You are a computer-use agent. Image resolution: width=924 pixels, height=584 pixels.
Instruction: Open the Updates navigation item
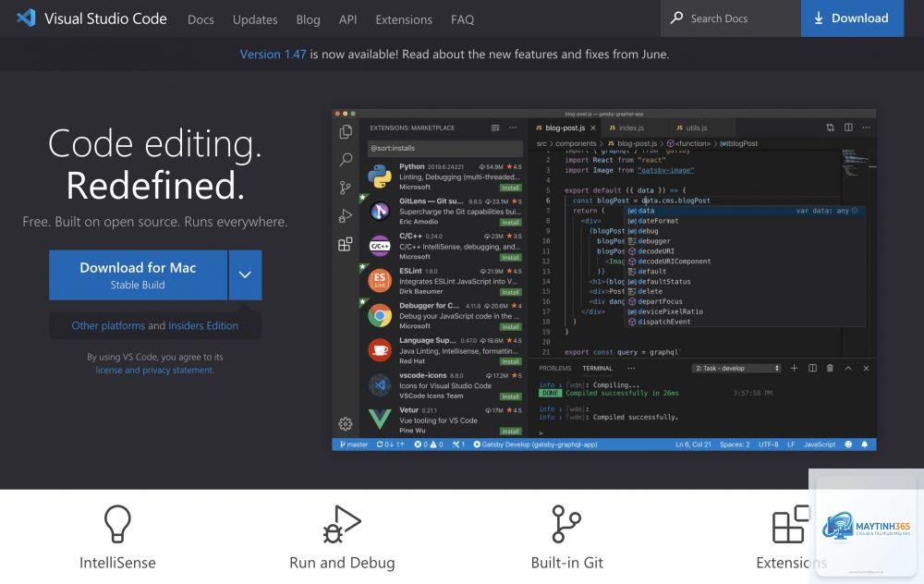(x=255, y=19)
